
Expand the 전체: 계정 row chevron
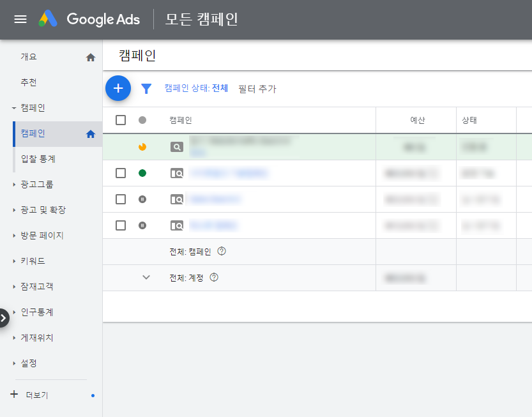(146, 278)
